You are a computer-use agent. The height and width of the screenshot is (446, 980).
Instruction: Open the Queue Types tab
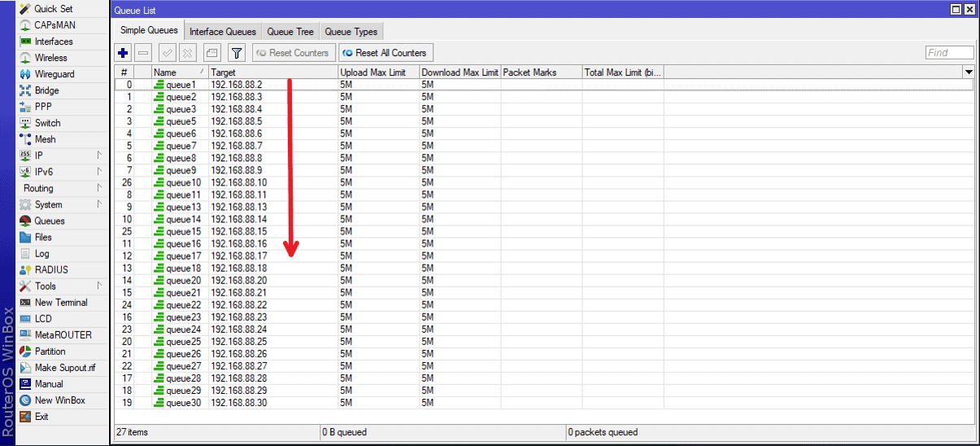[351, 32]
